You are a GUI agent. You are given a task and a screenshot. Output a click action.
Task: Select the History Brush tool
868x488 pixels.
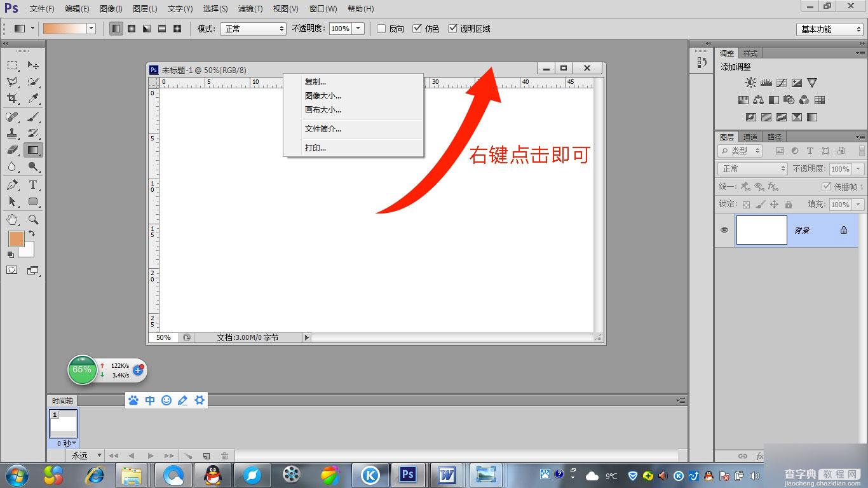coord(33,133)
